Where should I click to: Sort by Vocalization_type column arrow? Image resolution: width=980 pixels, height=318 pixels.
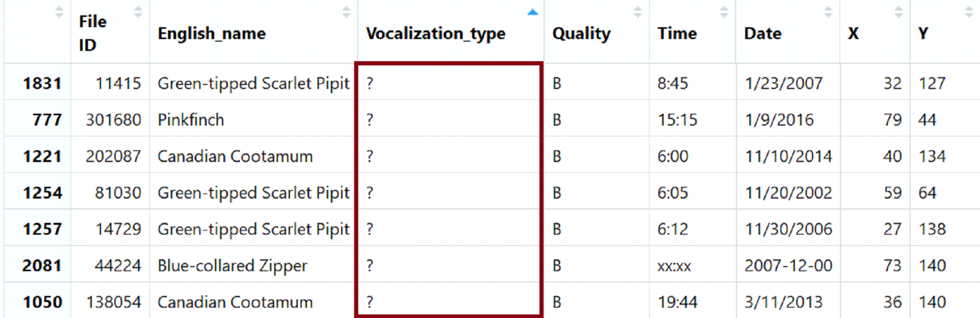[533, 12]
